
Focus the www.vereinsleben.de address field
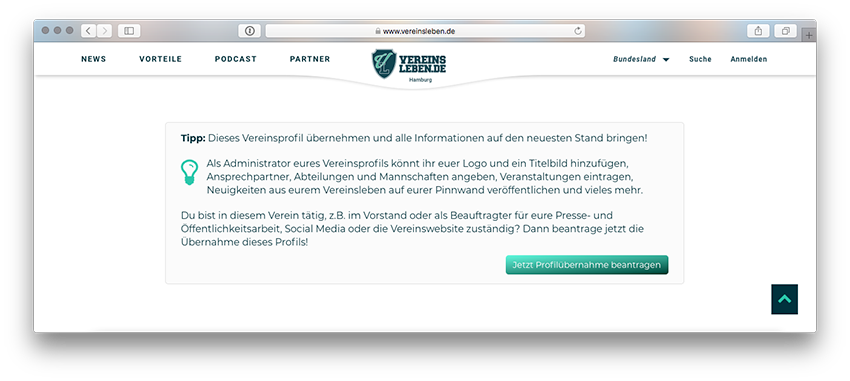pos(425,31)
